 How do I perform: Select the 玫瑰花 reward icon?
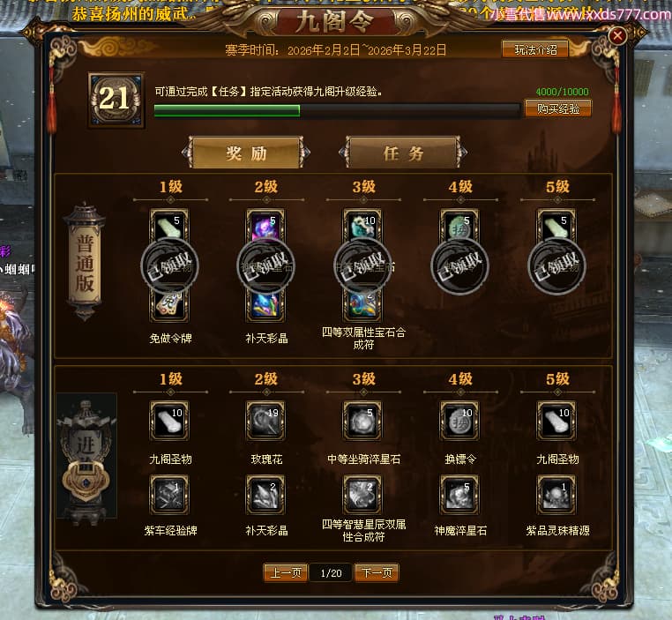[x=265, y=421]
